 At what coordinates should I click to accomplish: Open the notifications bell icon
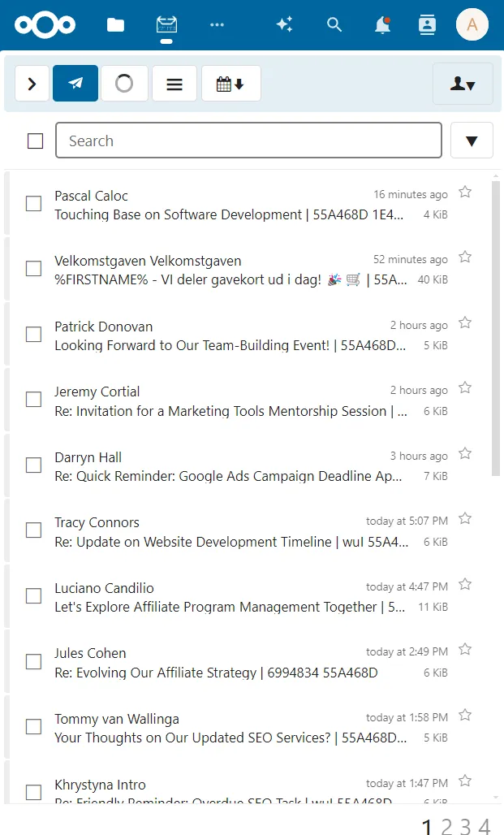point(382,25)
